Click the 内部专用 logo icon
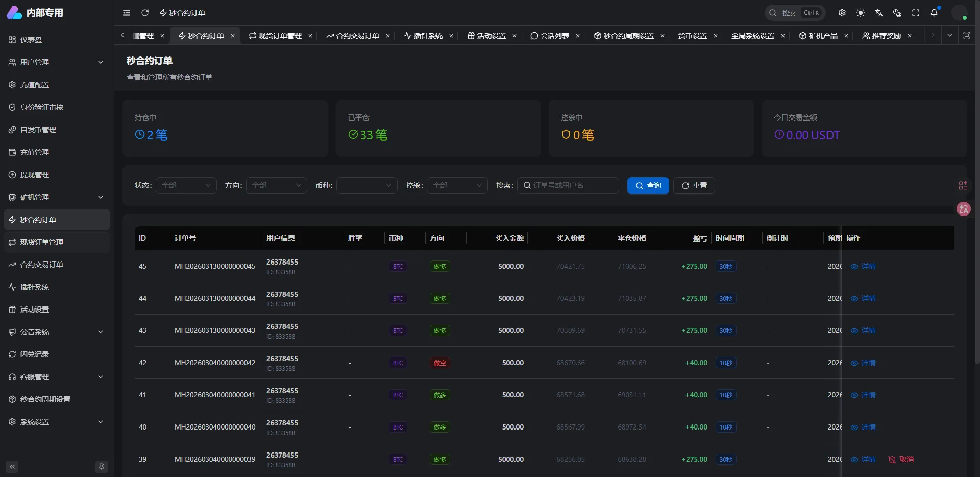The image size is (980, 477). tap(14, 13)
